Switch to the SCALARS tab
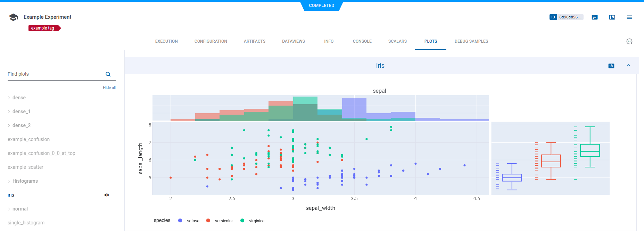 pyautogui.click(x=397, y=41)
